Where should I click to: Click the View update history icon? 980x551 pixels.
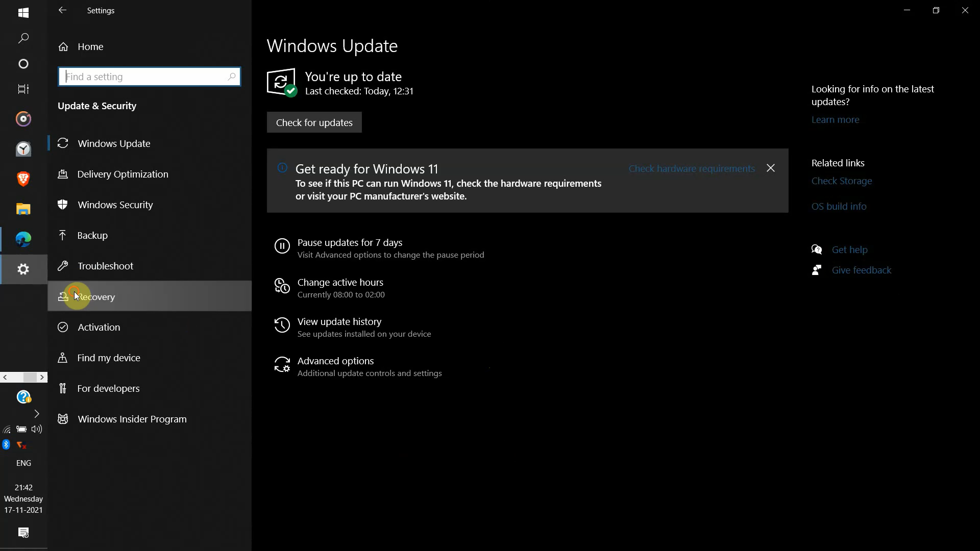[282, 325]
